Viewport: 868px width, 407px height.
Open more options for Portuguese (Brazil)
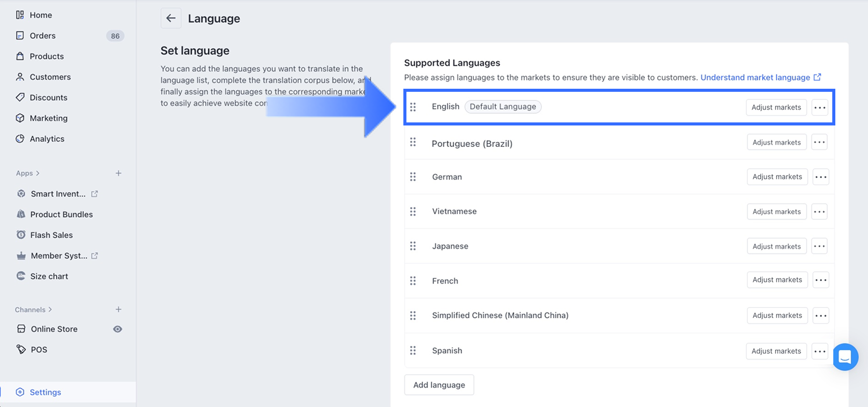(819, 142)
